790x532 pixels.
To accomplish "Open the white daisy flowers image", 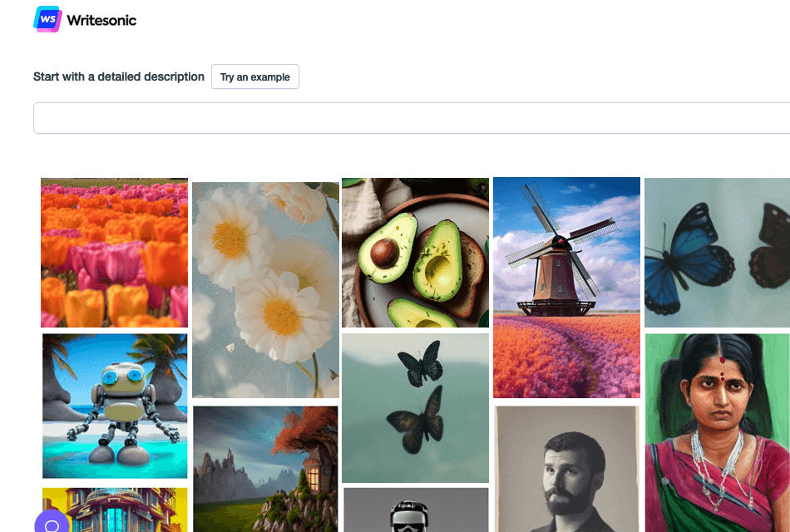I will pos(265,290).
